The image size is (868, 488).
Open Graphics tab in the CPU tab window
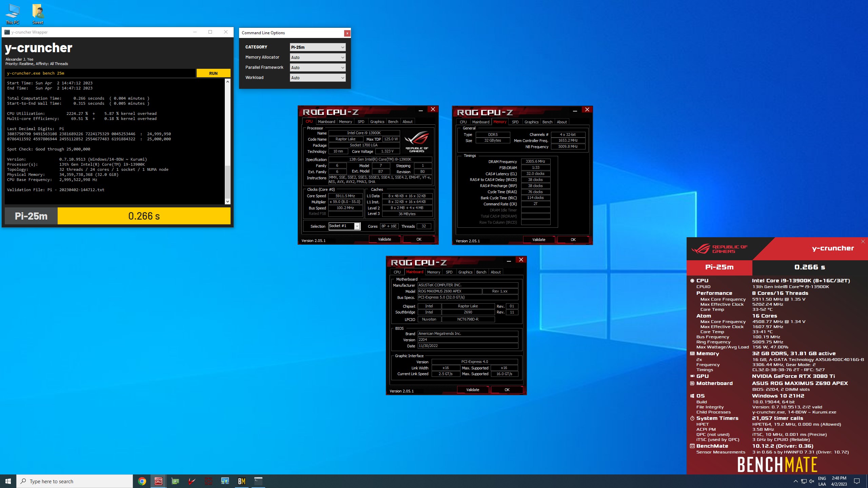[x=377, y=122]
